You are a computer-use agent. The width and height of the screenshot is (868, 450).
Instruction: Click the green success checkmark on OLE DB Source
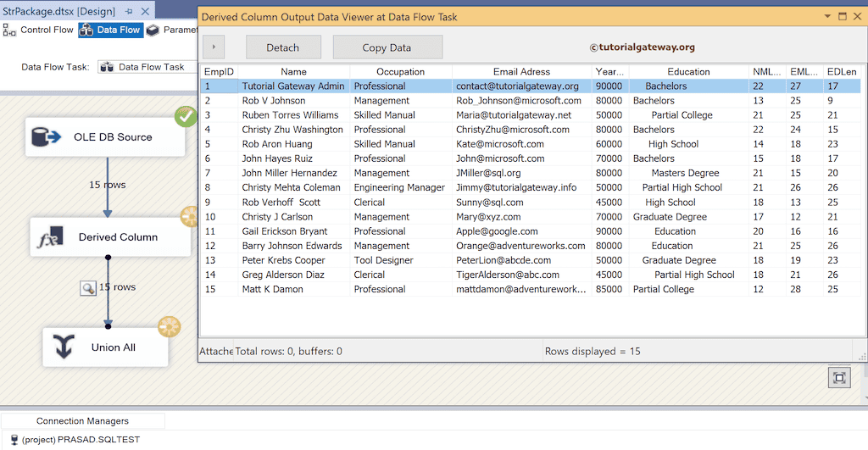point(186,116)
